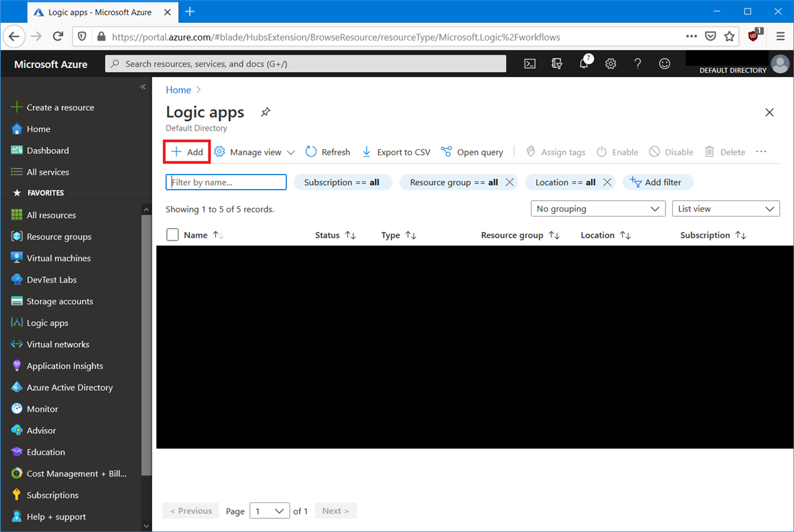
Task: Collapse the left sidebar menu
Action: tap(143, 87)
